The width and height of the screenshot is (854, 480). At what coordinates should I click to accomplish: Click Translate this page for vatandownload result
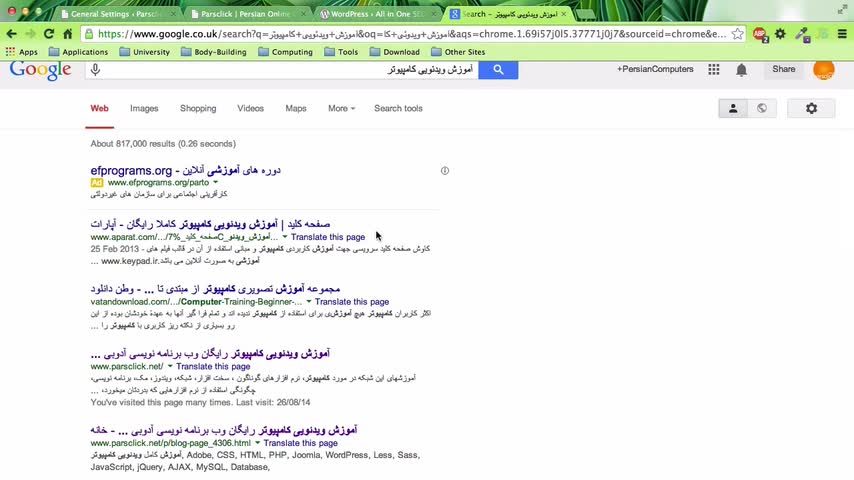coord(352,302)
